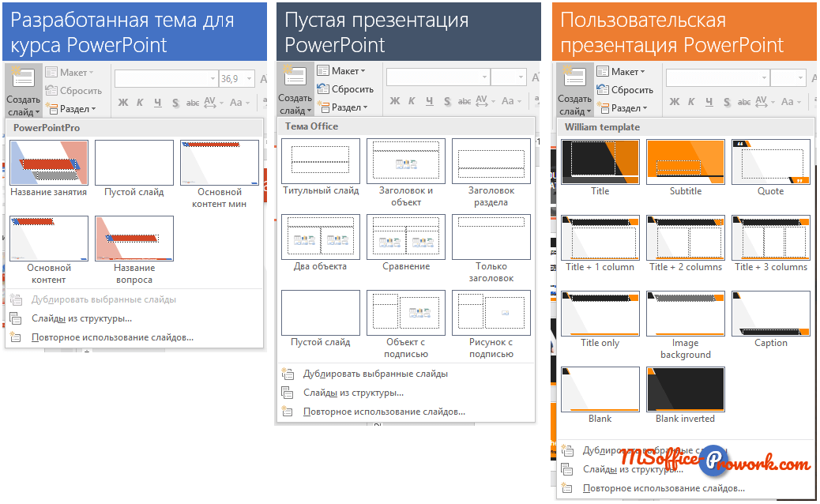Click Создать слайд icon above Тема Office gallery
This screenshot has width=820, height=504.
tap(295, 77)
